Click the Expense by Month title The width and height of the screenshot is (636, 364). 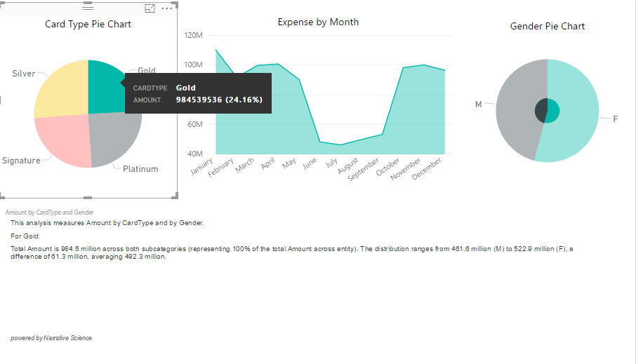(318, 22)
